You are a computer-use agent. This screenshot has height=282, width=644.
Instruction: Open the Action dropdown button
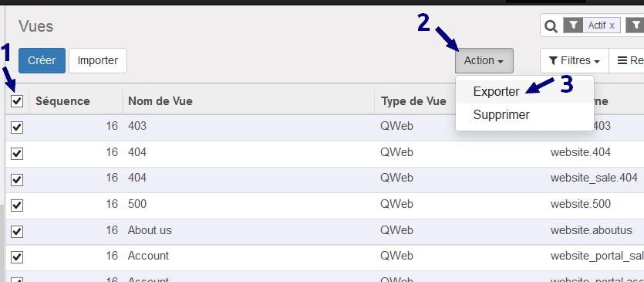click(484, 60)
